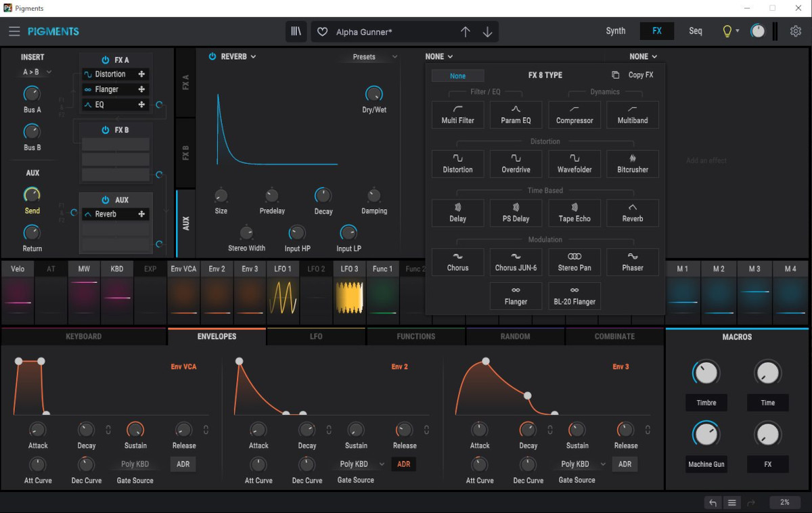Pick Flanger in the FX 8 type list
The image size is (812, 513).
point(516,296)
